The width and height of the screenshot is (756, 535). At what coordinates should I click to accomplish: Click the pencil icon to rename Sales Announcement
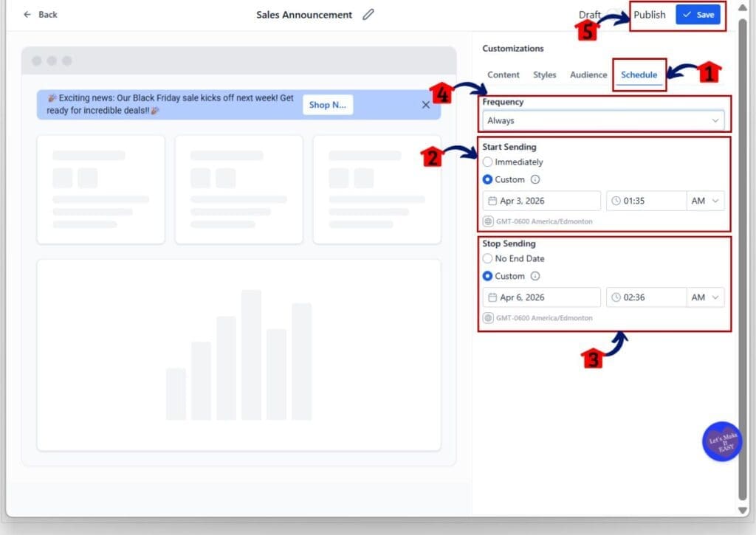[x=368, y=15]
